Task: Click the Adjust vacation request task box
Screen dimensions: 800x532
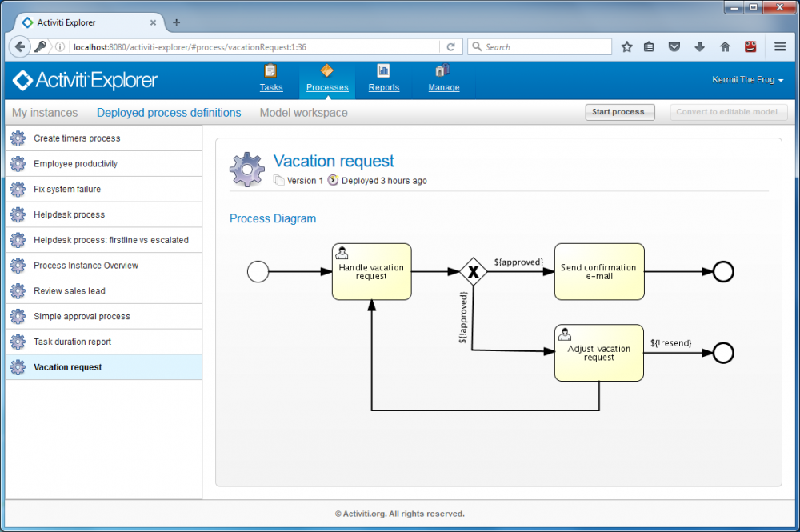Action: click(x=599, y=353)
